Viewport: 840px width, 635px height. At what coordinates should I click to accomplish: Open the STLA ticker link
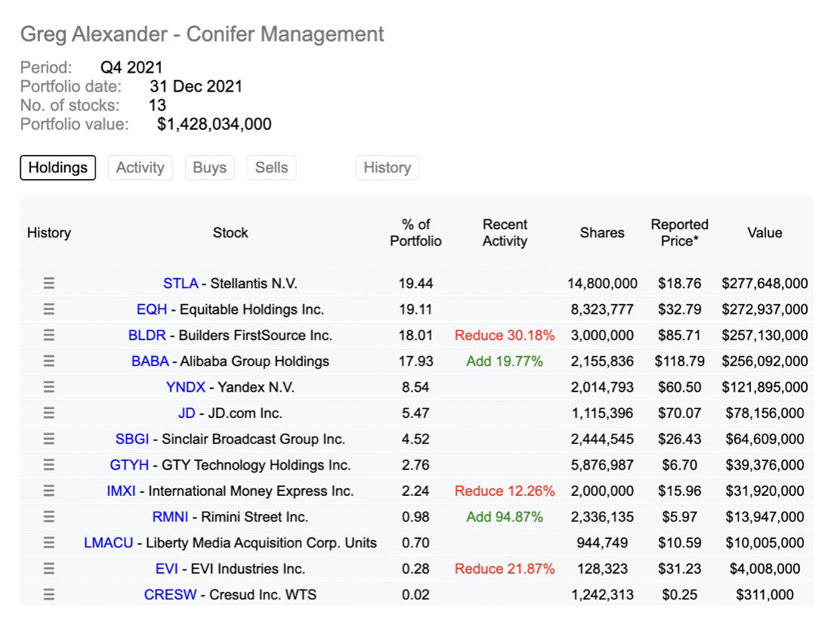click(181, 283)
